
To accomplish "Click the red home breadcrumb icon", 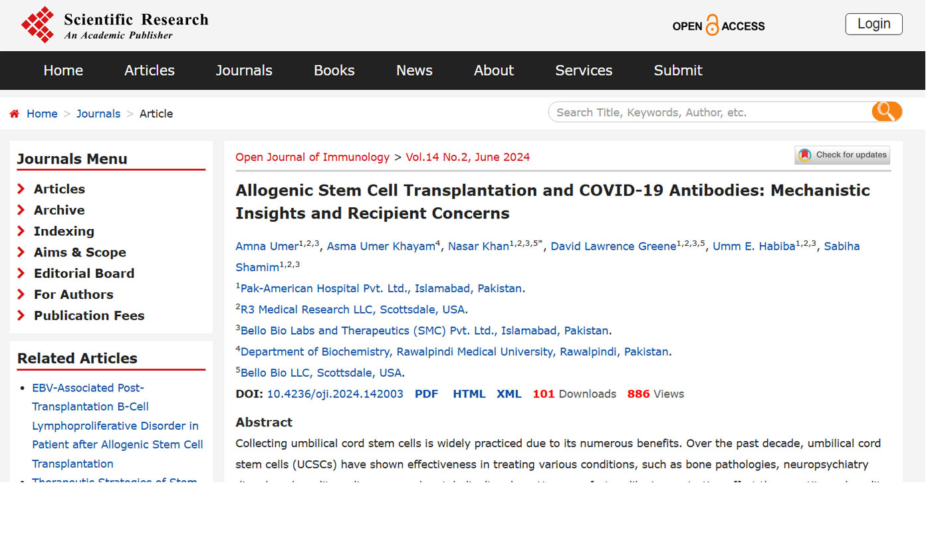I will (15, 114).
